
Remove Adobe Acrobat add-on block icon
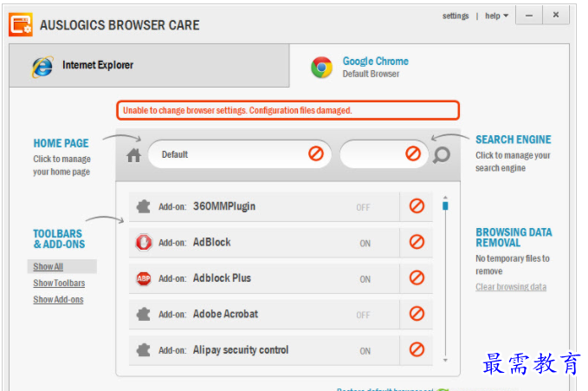click(417, 313)
